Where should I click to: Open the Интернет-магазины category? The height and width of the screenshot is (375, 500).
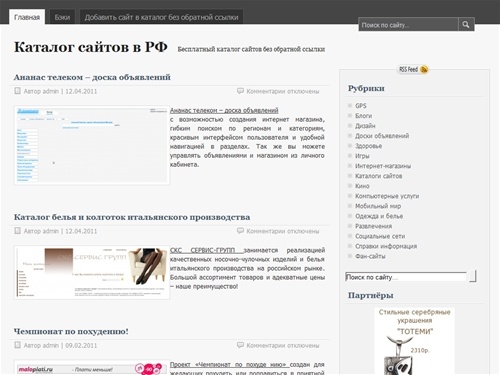(383, 166)
